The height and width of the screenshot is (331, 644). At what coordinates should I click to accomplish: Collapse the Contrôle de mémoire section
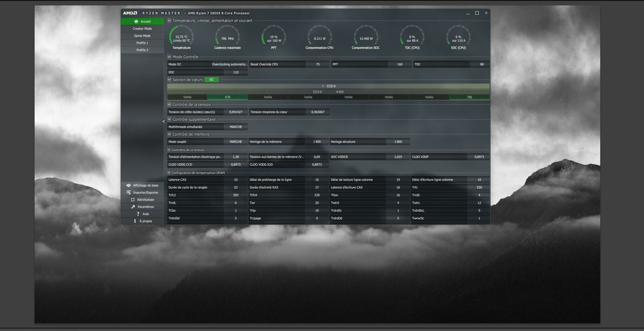pyautogui.click(x=169, y=134)
